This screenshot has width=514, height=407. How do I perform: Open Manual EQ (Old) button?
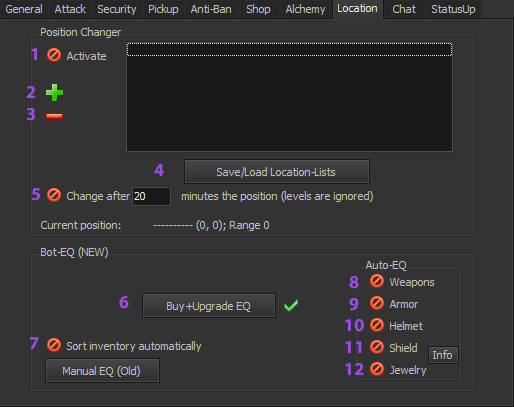point(102,371)
